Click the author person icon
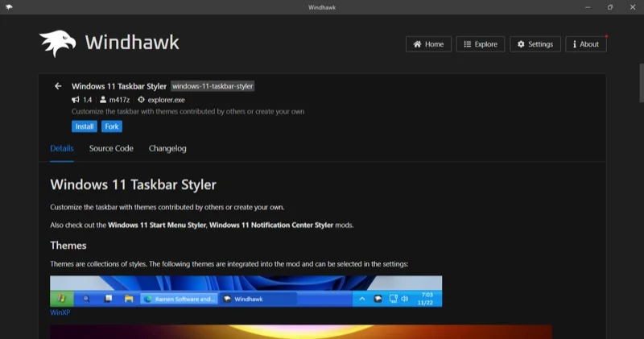The image size is (644, 339). click(103, 99)
